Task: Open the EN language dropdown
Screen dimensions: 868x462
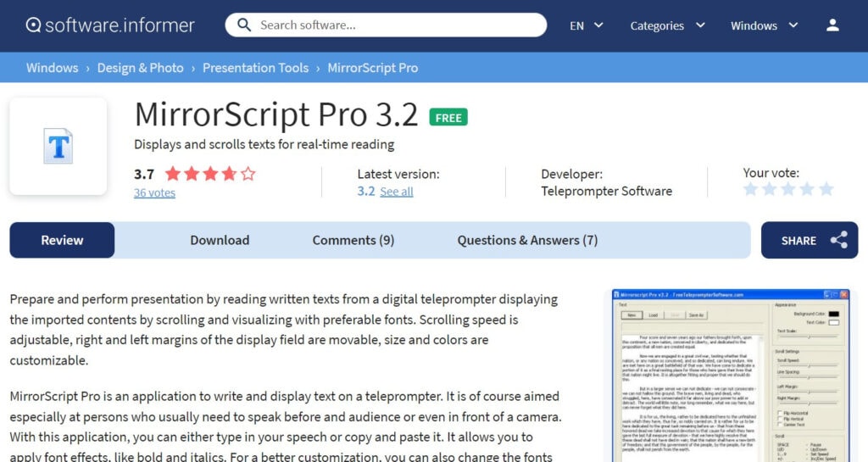Action: (x=587, y=25)
